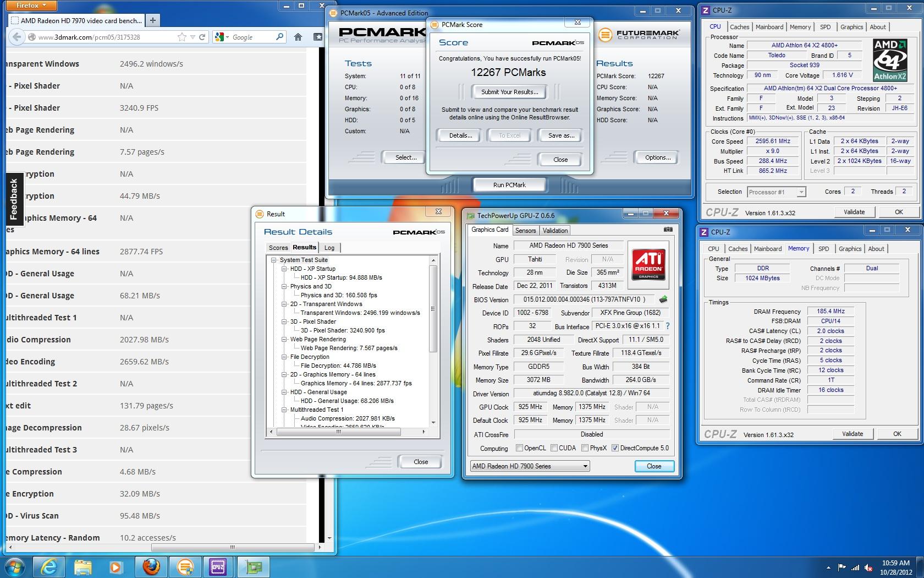Click the Feedback side tab on webpage

(x=14, y=199)
